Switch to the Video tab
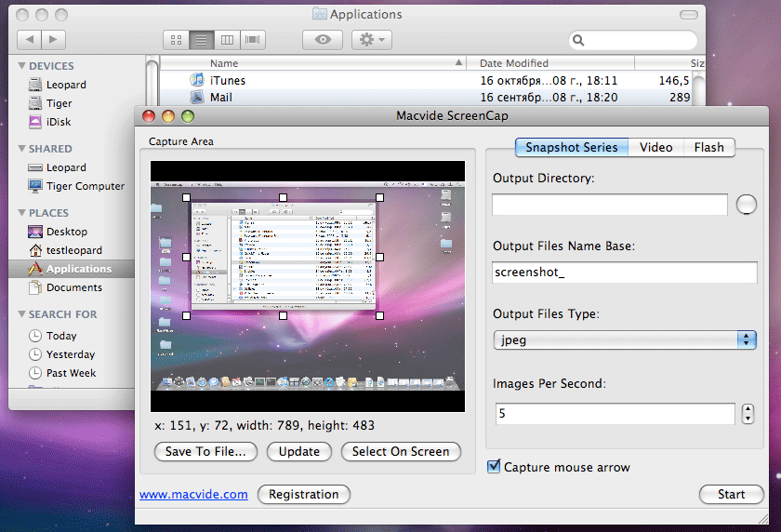781x532 pixels. 656,148
